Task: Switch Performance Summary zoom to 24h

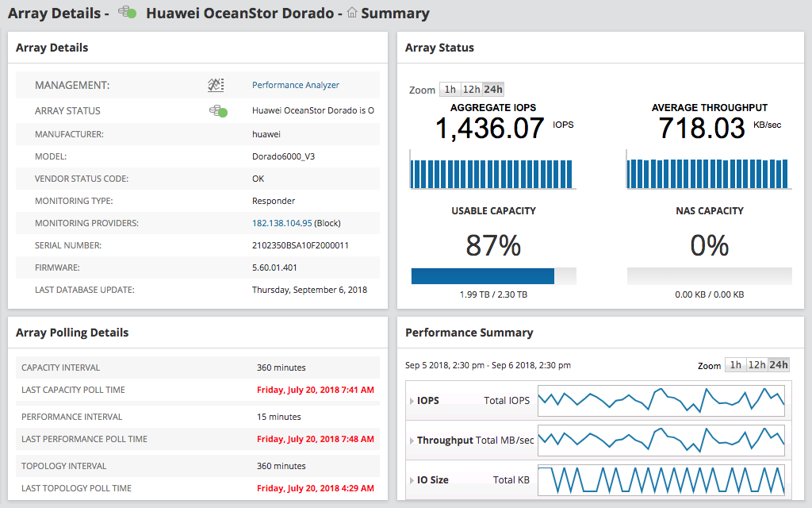Action: (x=779, y=365)
